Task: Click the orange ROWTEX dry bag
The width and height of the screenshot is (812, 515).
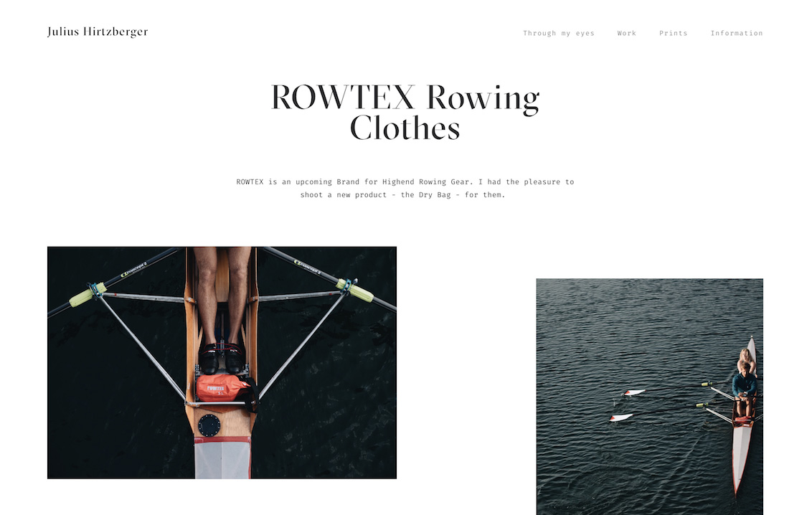Action: point(225,388)
